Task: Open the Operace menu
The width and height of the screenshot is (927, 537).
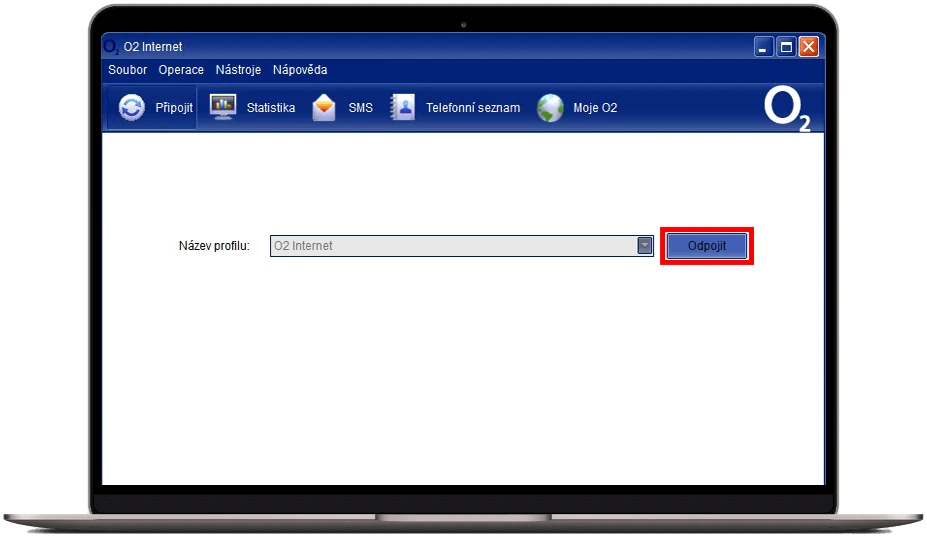Action: 181,70
